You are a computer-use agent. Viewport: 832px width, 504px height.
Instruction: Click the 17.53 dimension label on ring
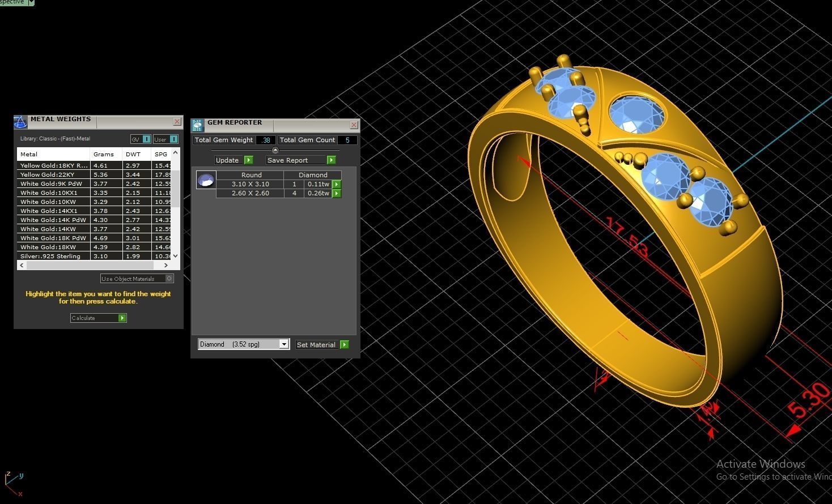point(626,237)
